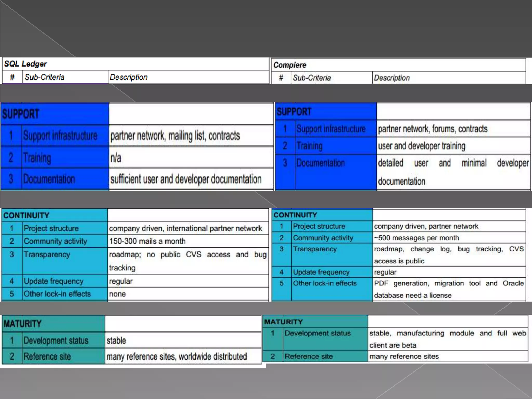532x399 pixels.
Task: Click the Compiere table title
Action: [290, 65]
